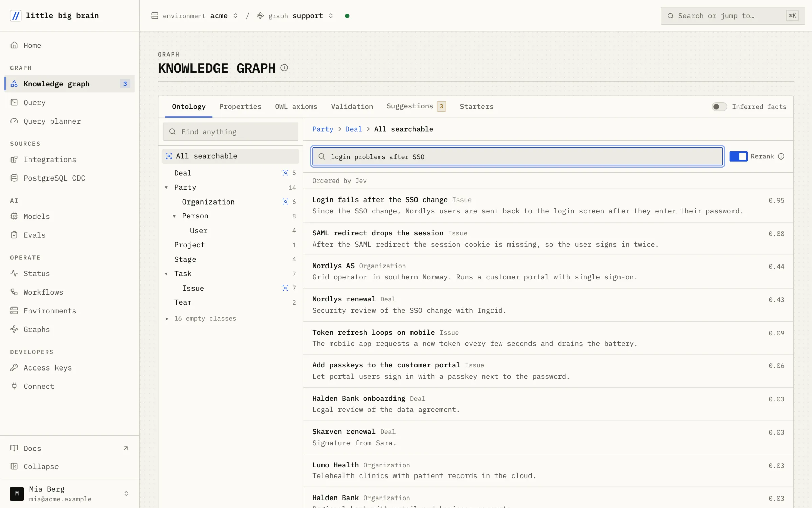Collapse the Person class tree node
Screen dimensions: 812x508
coord(174,216)
